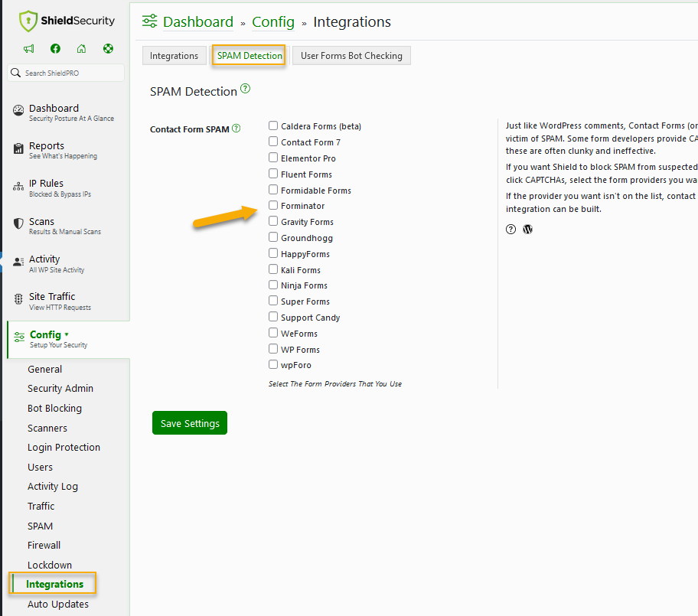Open Scans Results & Manual Scans
This screenshot has width=698, height=616.
(x=64, y=226)
